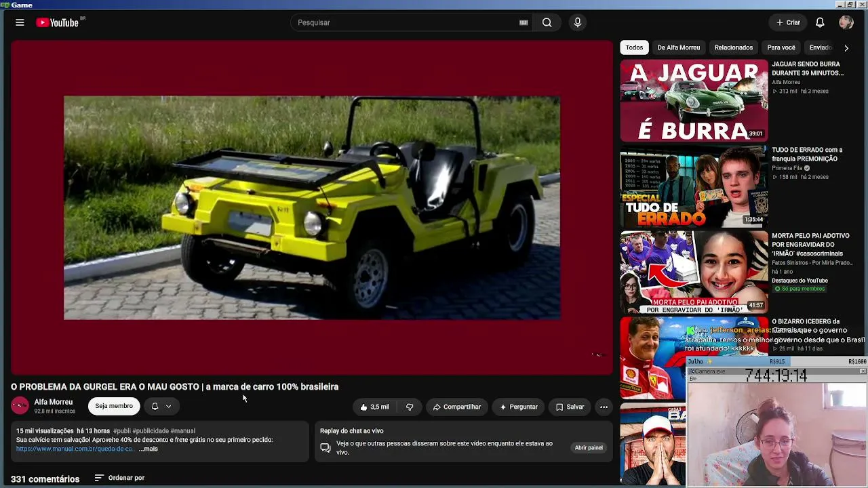Click the #publicidade hashtag
The width and height of the screenshot is (868, 488).
tap(151, 431)
